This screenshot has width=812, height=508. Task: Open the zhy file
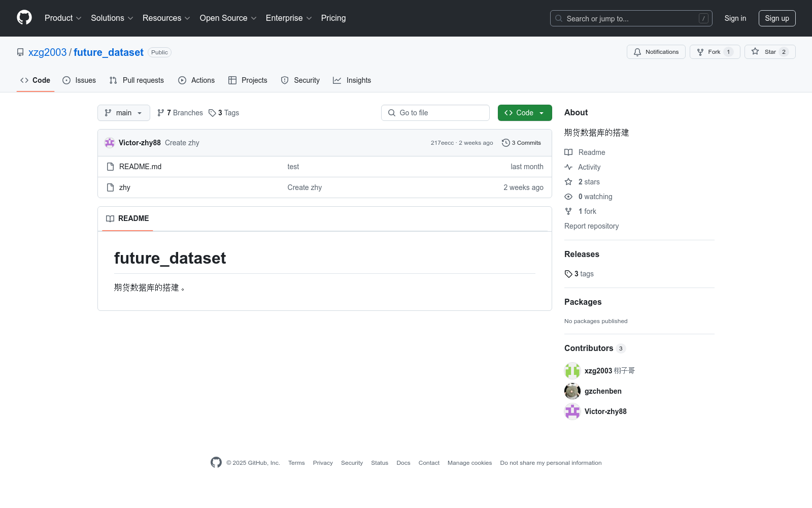pos(125,187)
